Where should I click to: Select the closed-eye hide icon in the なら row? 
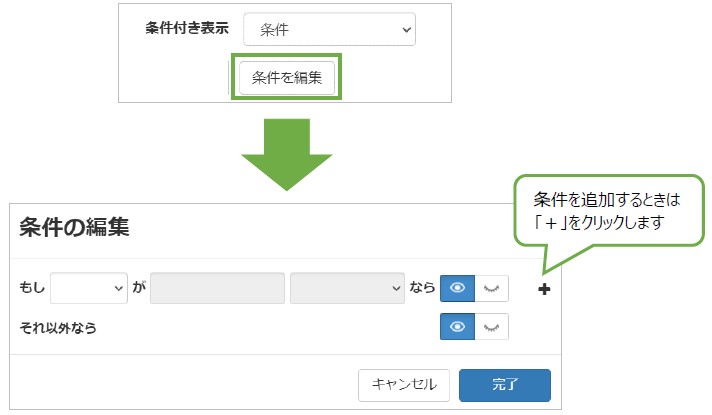click(x=491, y=288)
